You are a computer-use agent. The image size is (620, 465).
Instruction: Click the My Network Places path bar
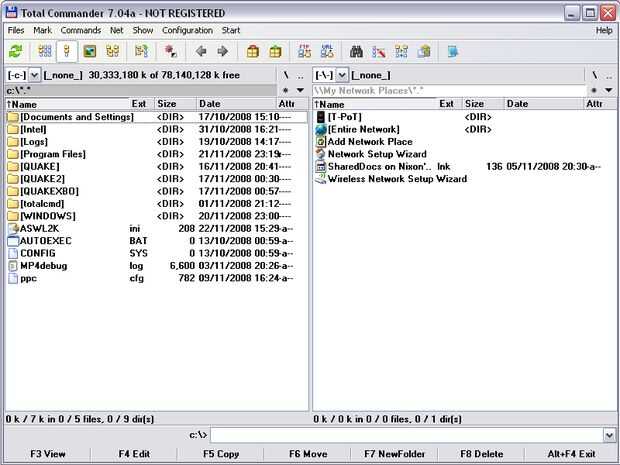449,91
